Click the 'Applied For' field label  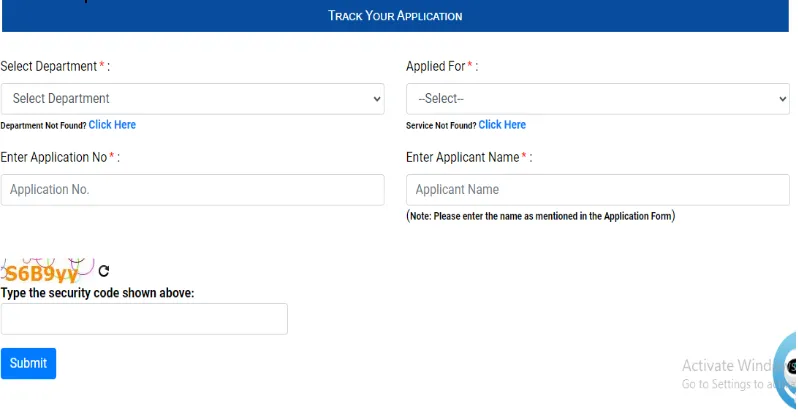[437, 67]
